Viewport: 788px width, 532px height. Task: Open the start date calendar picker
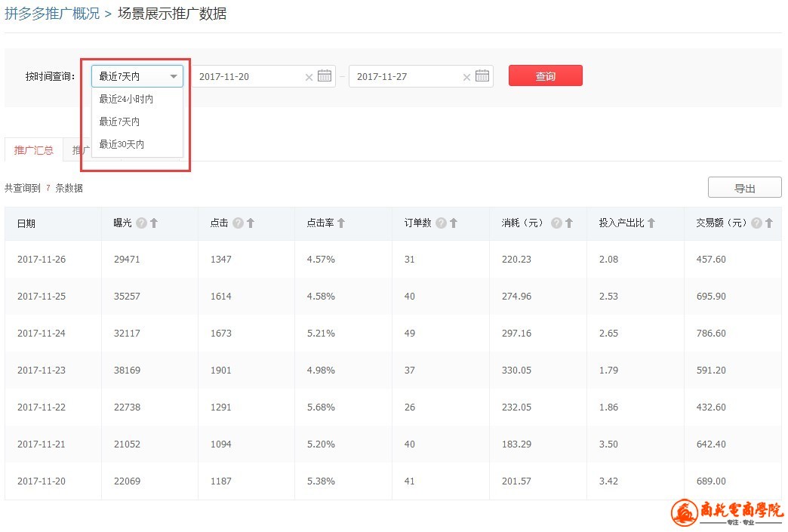click(325, 76)
